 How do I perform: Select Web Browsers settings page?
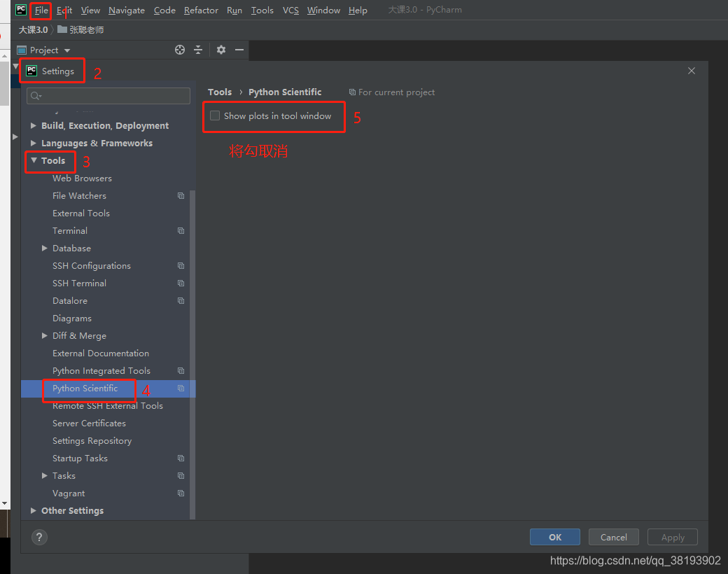[82, 178]
